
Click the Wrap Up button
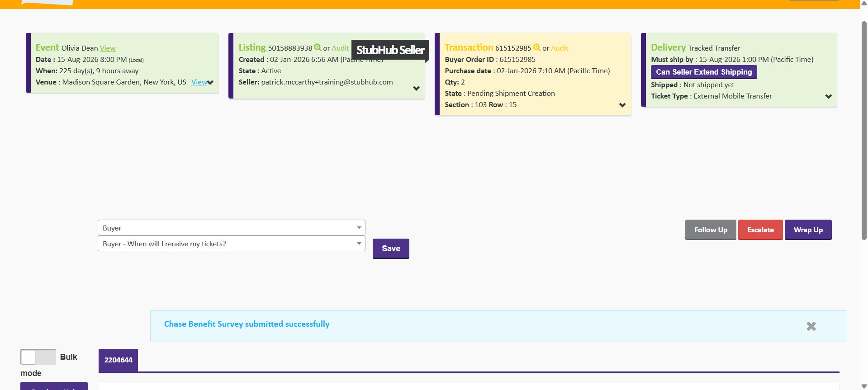click(x=808, y=230)
